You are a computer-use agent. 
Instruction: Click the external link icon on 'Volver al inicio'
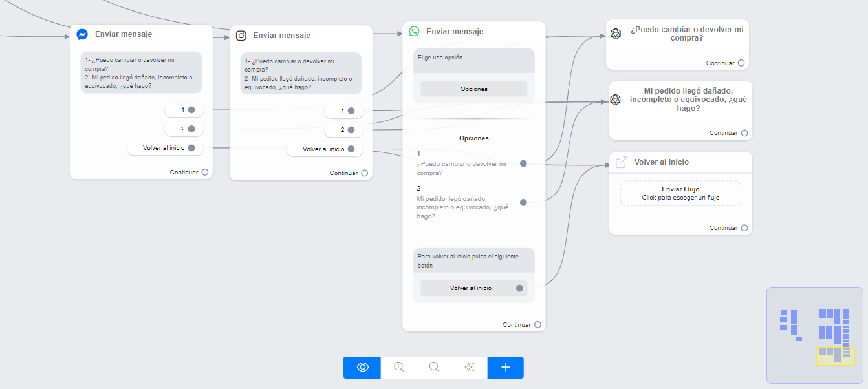coord(621,162)
